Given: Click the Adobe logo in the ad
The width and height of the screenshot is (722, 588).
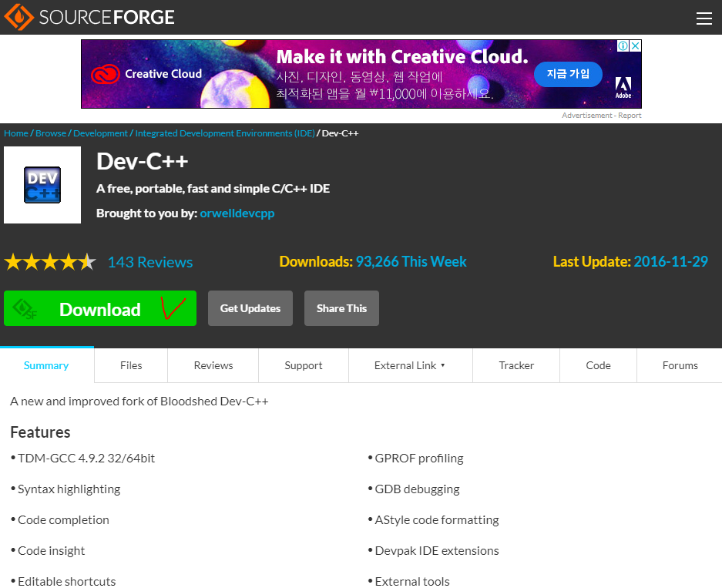Looking at the screenshot, I should (x=623, y=88).
